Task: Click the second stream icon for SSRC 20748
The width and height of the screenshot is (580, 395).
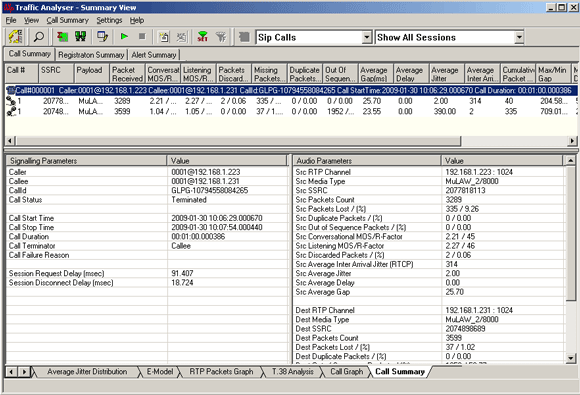Action: [x=11, y=111]
